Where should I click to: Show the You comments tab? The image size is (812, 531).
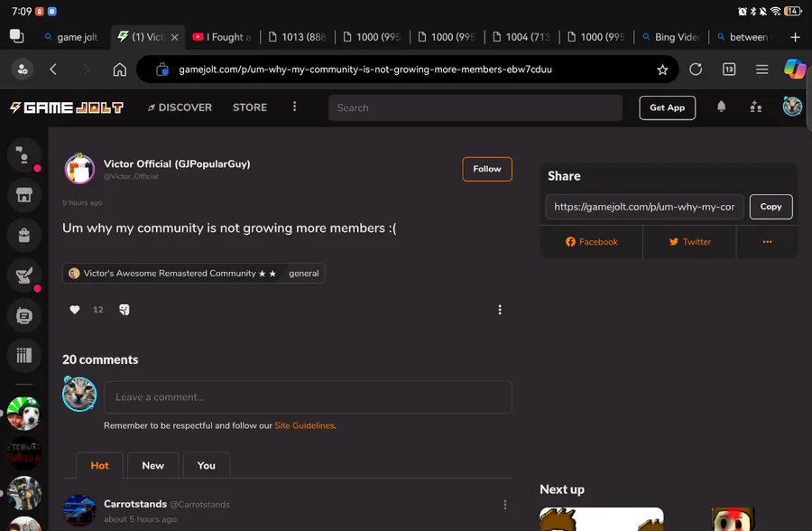click(x=206, y=465)
